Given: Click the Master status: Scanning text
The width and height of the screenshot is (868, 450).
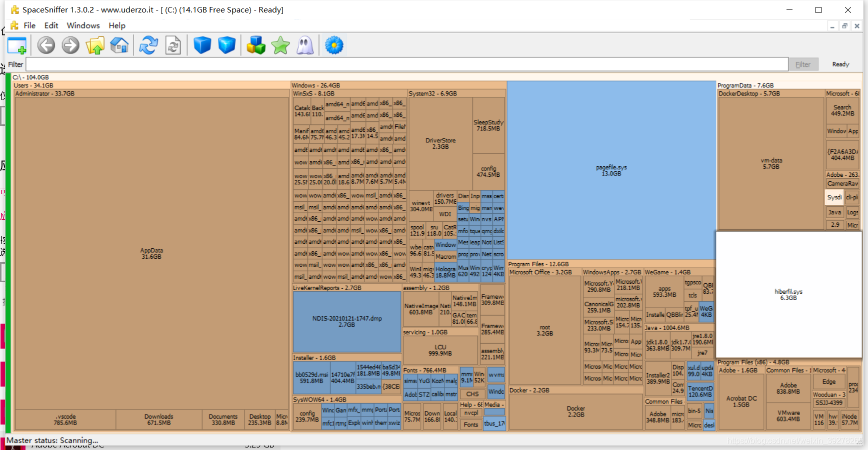Looking at the screenshot, I should click(x=52, y=441).
